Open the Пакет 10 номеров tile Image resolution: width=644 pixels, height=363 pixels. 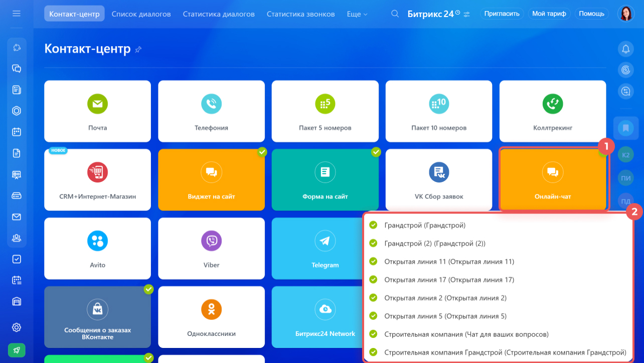pos(439,111)
